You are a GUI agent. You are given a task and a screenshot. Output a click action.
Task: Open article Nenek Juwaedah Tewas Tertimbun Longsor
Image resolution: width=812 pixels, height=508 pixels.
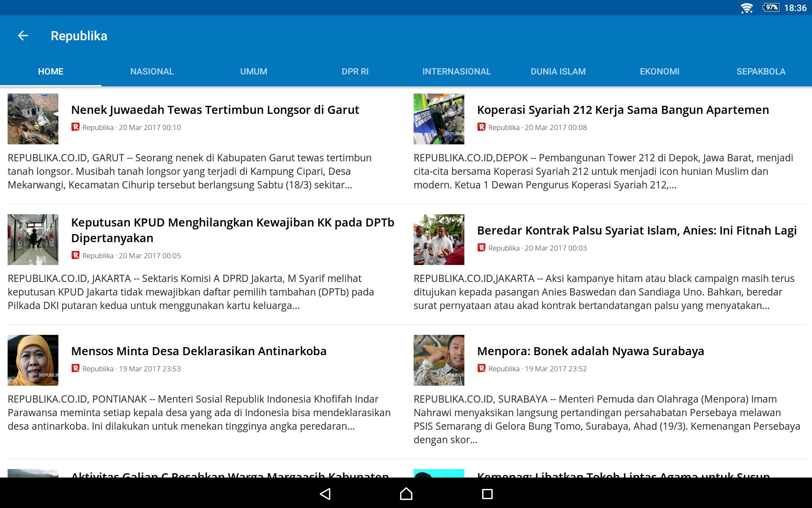click(215, 110)
